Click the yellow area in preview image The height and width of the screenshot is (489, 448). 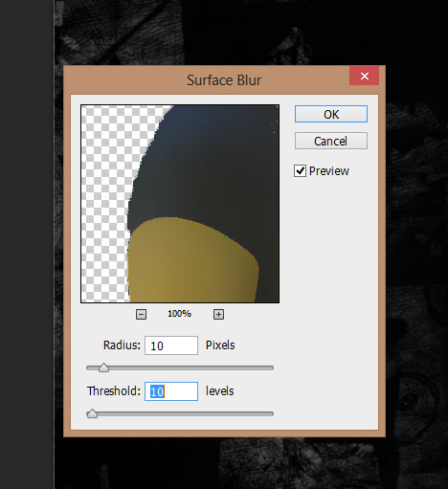pyautogui.click(x=191, y=265)
